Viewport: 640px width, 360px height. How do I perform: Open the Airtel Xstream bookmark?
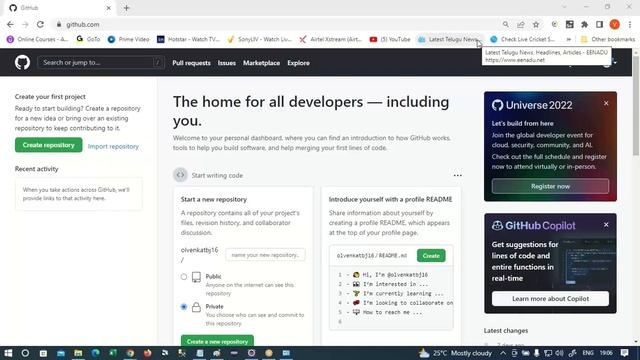coord(331,39)
